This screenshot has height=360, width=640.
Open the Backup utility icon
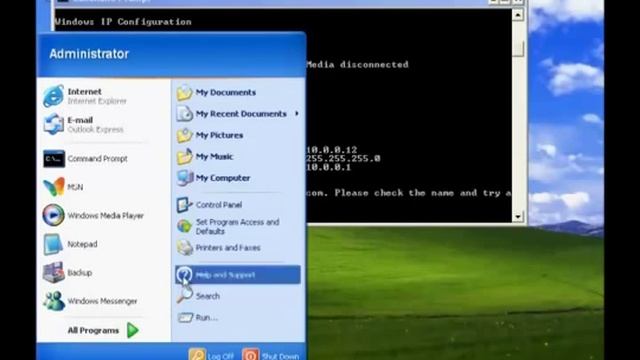(x=53, y=272)
